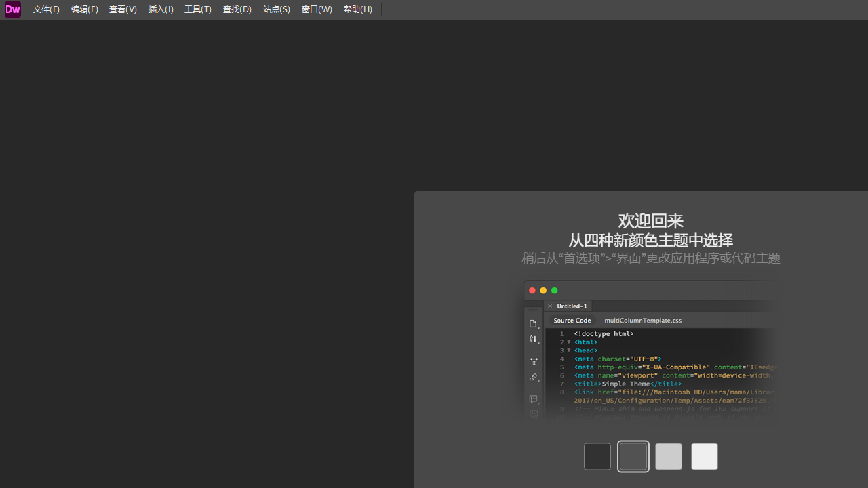Screen dimensions: 868x488
Task: Select the darkest color theme swatch
Action: coord(597,456)
